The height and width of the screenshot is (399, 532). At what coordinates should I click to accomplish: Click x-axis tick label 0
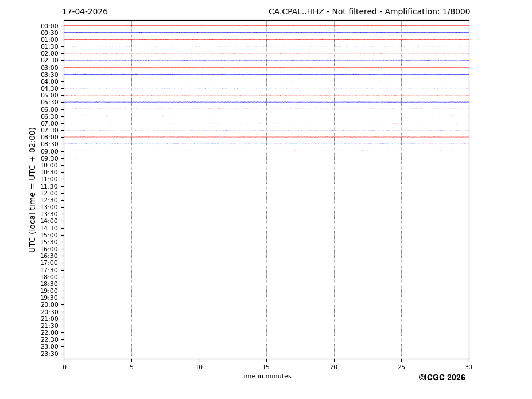pos(64,367)
